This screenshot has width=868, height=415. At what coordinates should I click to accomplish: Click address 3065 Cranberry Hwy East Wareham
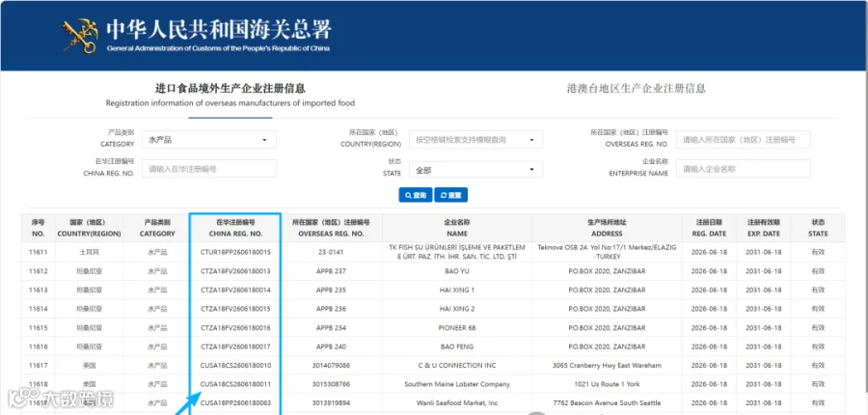click(x=607, y=365)
